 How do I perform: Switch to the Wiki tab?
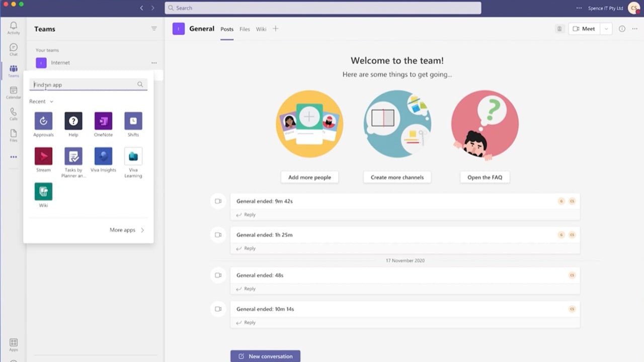[x=261, y=29]
